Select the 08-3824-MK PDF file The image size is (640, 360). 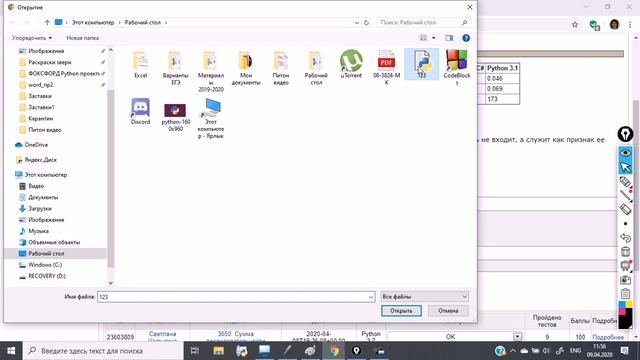[x=386, y=67]
